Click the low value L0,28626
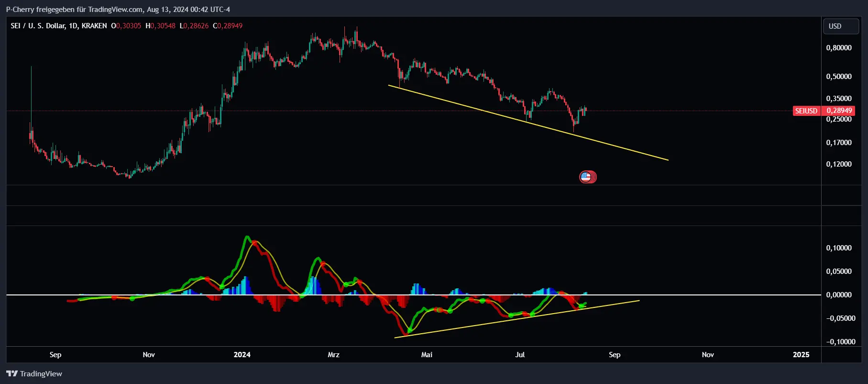Viewport: 868px width, 384px height. 194,26
